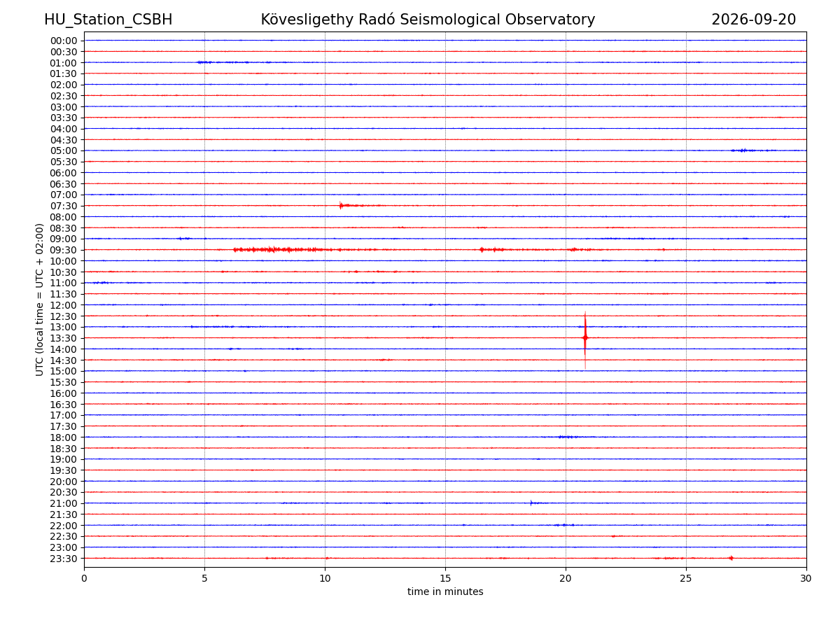The width and height of the screenshot is (840, 630).
Task: Select the red blip on 23:30 trace
Action: 731,558
